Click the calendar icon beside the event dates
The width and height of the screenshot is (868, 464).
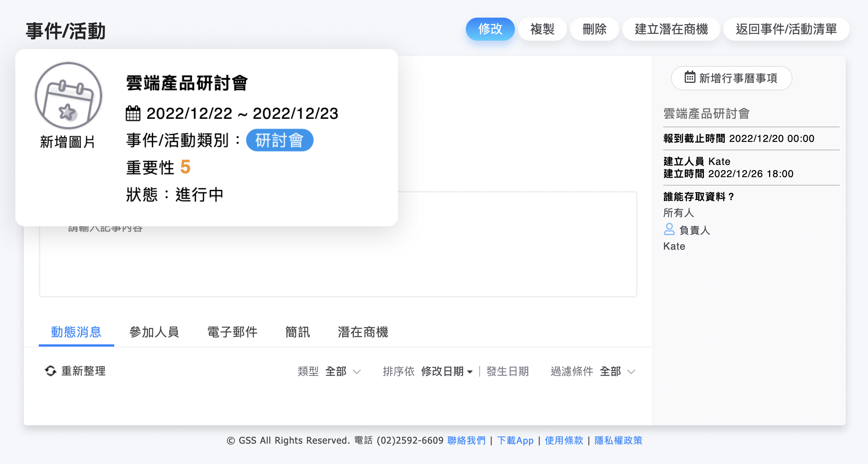132,113
